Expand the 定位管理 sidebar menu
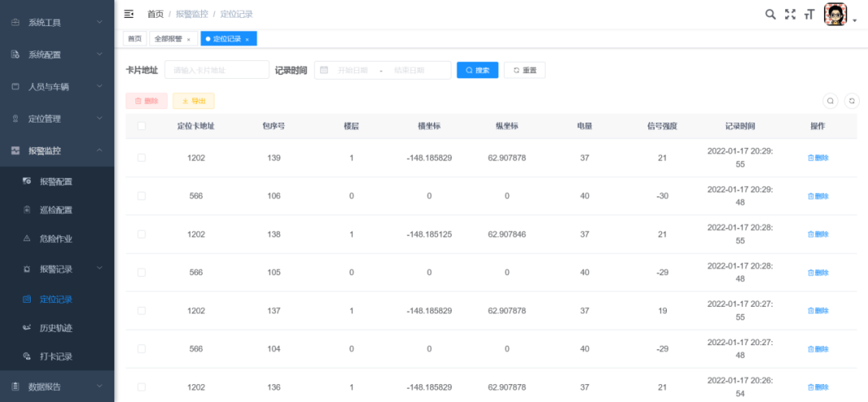This screenshot has height=402, width=868. 57,119
